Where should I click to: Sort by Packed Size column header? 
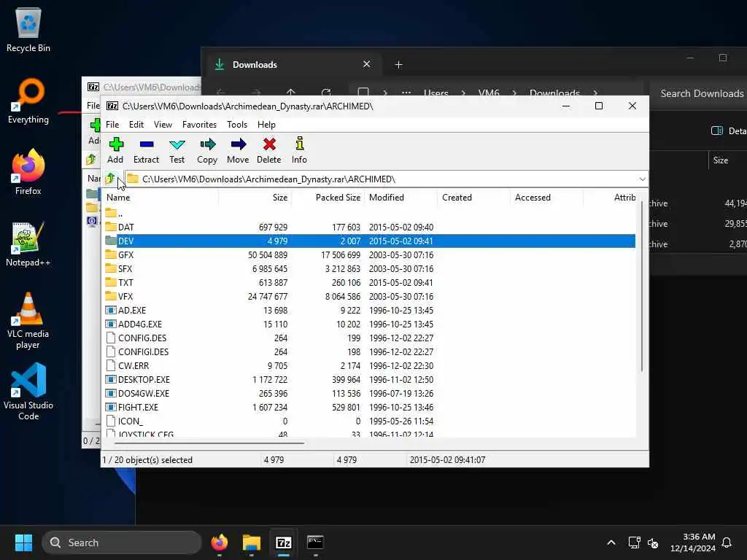pyautogui.click(x=328, y=197)
